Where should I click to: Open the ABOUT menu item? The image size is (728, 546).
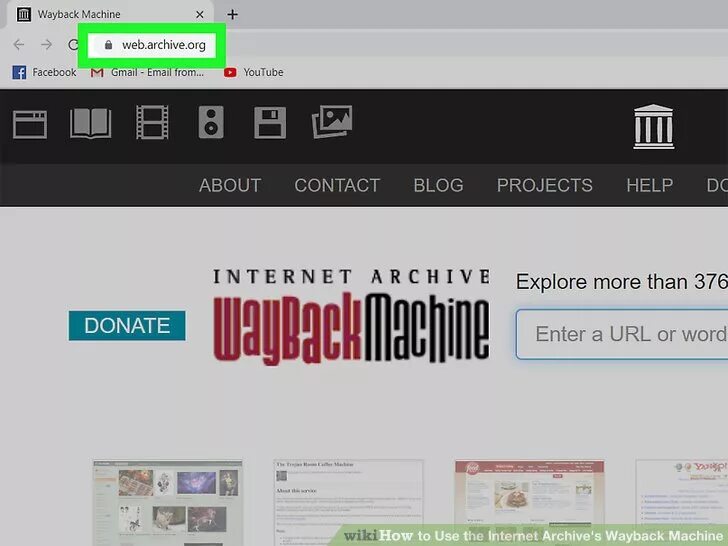[x=230, y=185]
